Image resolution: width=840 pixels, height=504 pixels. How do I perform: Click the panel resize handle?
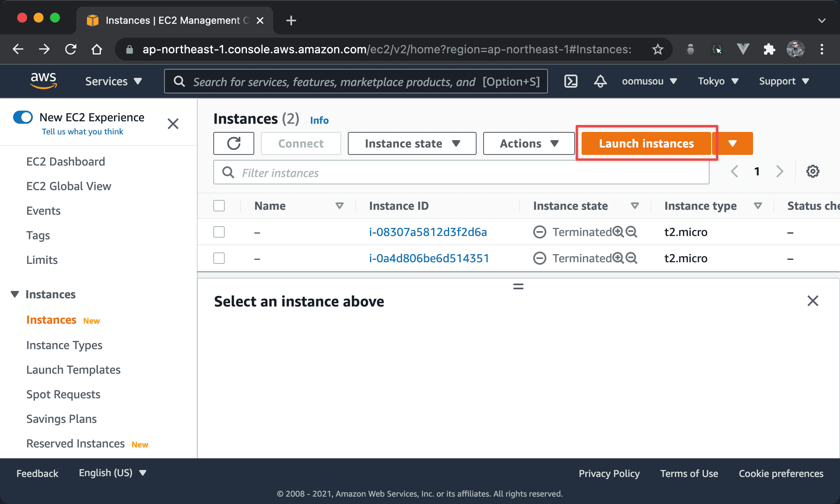(x=518, y=286)
